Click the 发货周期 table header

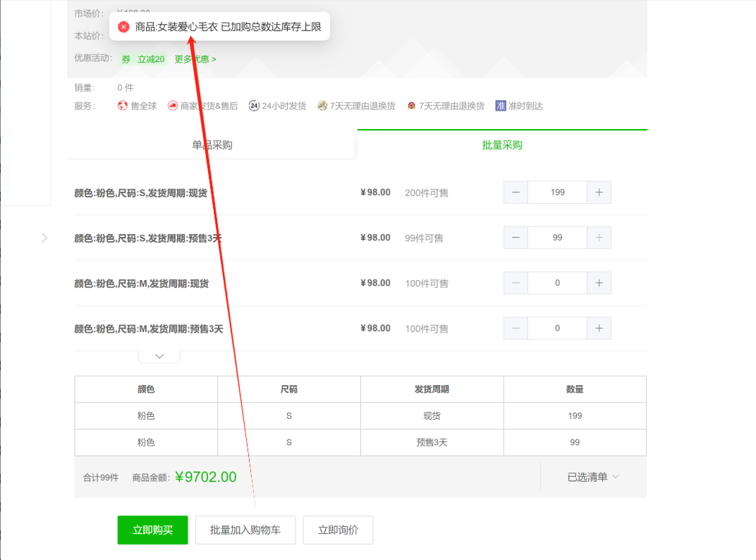pos(432,389)
